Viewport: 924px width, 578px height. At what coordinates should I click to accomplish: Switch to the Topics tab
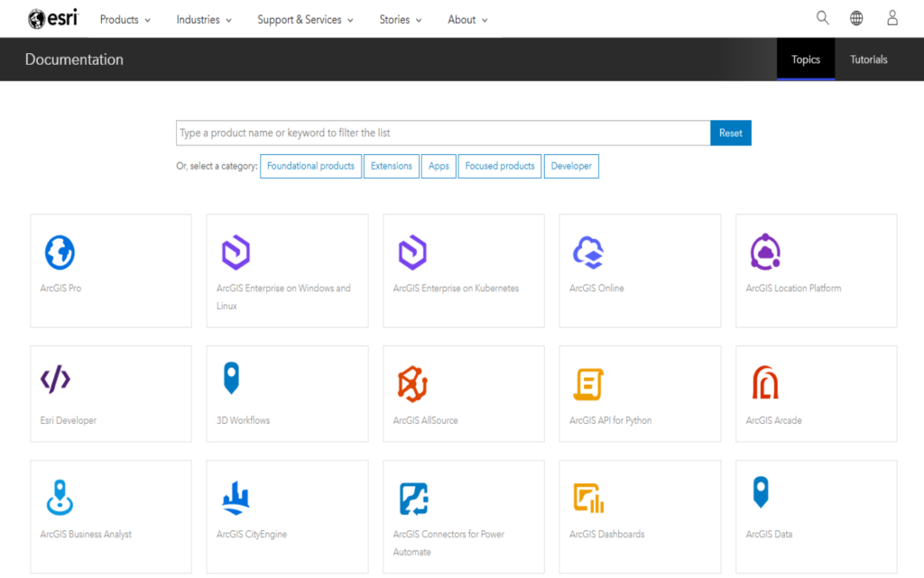(806, 60)
